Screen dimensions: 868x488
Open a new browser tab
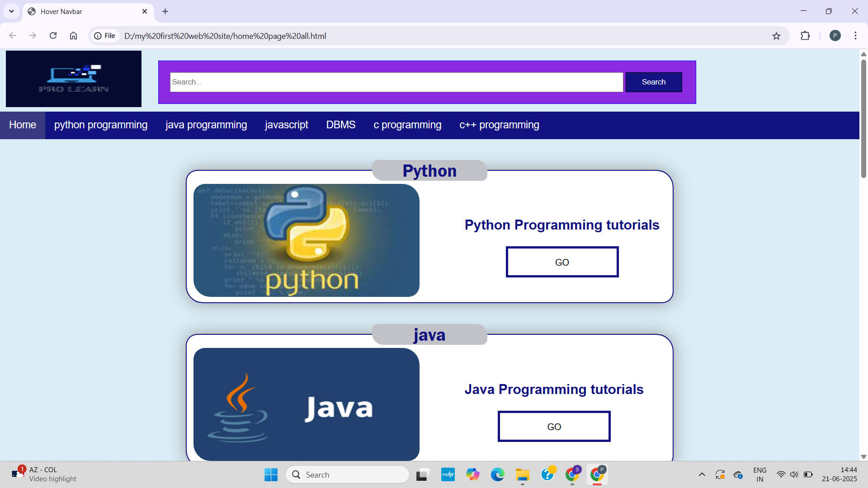point(165,11)
